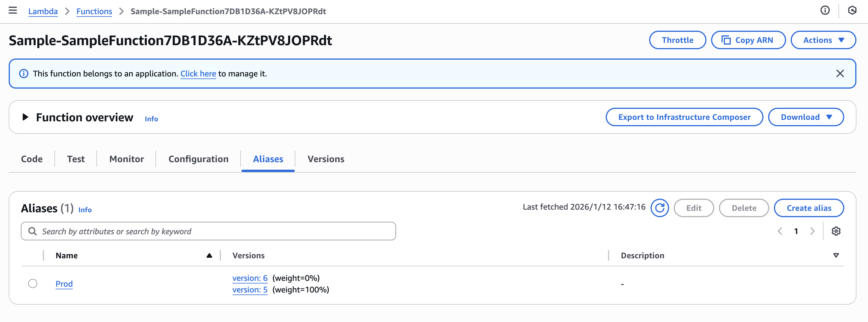Dismiss the application info banner
Screen dimensions: 868x322
pyautogui.click(x=840, y=74)
